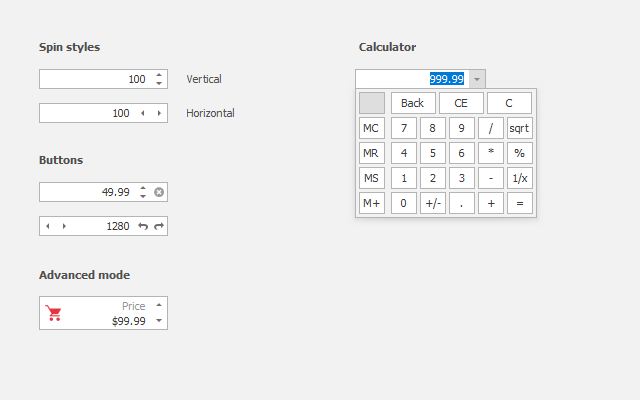The width and height of the screenshot is (640, 400).
Task: Click the undo arrow in the 1280 field
Action: 143,226
